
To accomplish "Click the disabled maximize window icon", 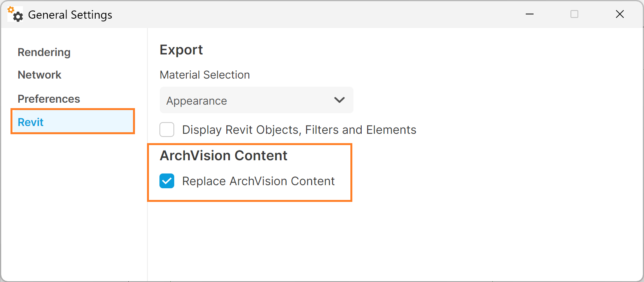I will [x=574, y=14].
